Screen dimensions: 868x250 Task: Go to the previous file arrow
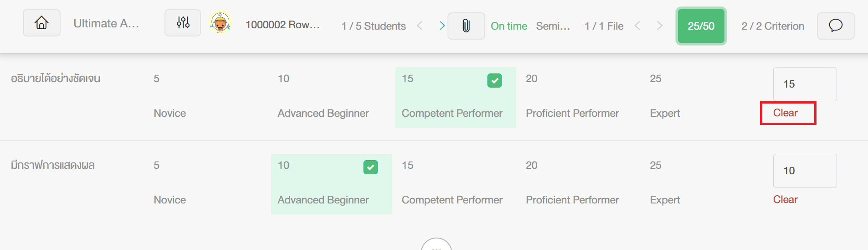[x=637, y=26]
